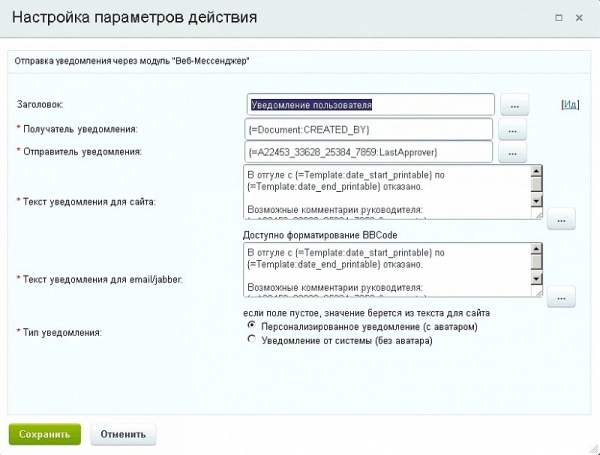This screenshot has width=600, height=455.
Task: Select Уведомление от системы (без аватара) option
Action: pyautogui.click(x=251, y=340)
